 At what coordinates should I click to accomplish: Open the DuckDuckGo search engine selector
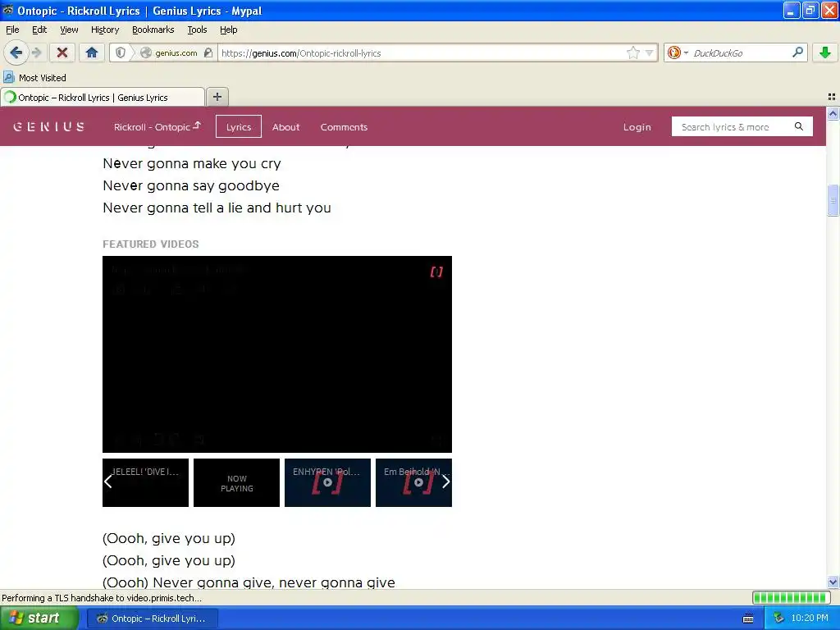click(x=677, y=52)
